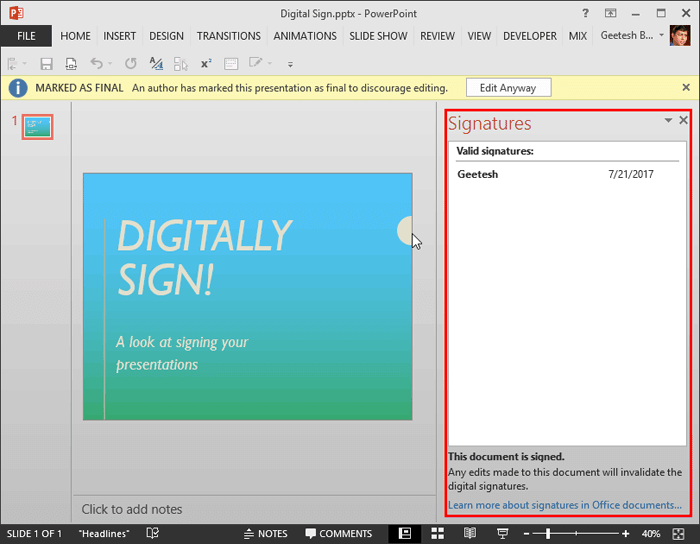Click the selection pane icon with cursor
This screenshot has width=700, height=544.
click(180, 64)
